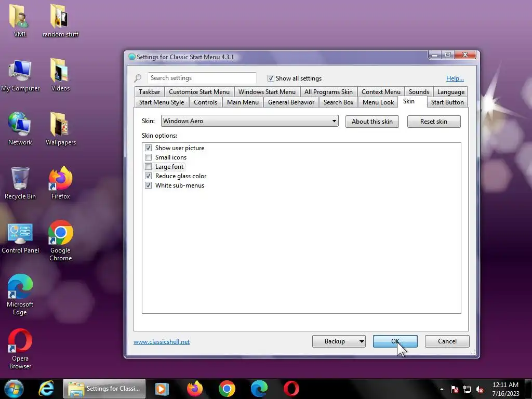
Task: Disable the Show user picture option
Action: click(148, 148)
